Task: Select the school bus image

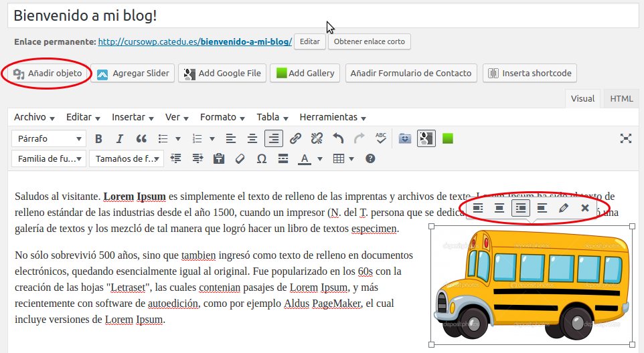Action: (x=532, y=285)
